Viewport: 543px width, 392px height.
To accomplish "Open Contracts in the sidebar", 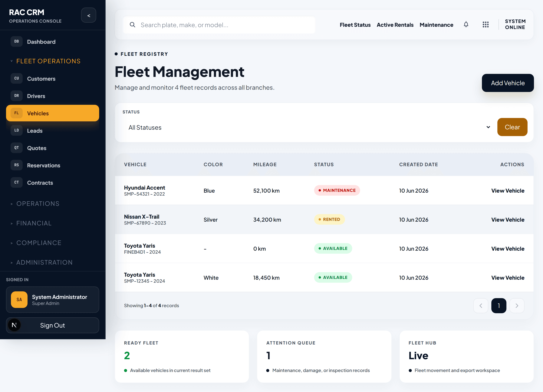I will (52, 183).
